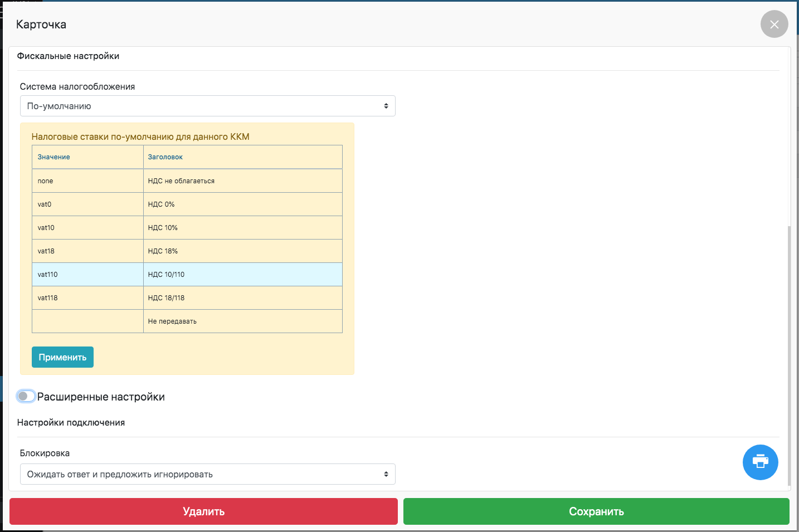Click the Расширенные настройки label text

[x=101, y=397]
